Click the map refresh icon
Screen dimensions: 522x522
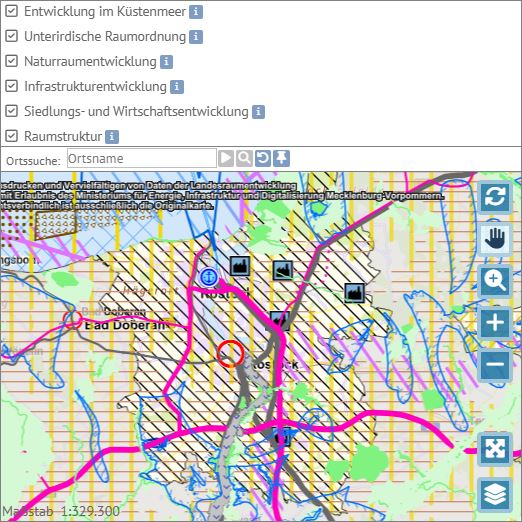[x=495, y=197]
